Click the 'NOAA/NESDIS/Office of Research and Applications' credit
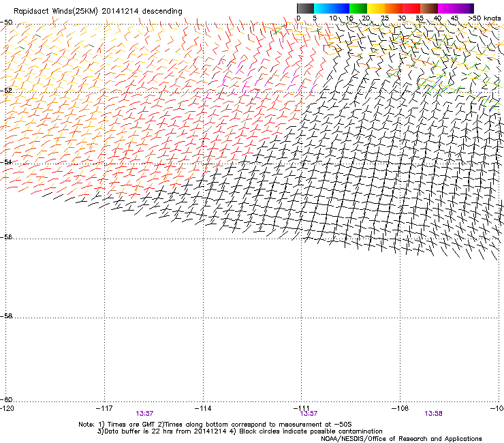Screen dimensions: 504x443 pos(401,439)
